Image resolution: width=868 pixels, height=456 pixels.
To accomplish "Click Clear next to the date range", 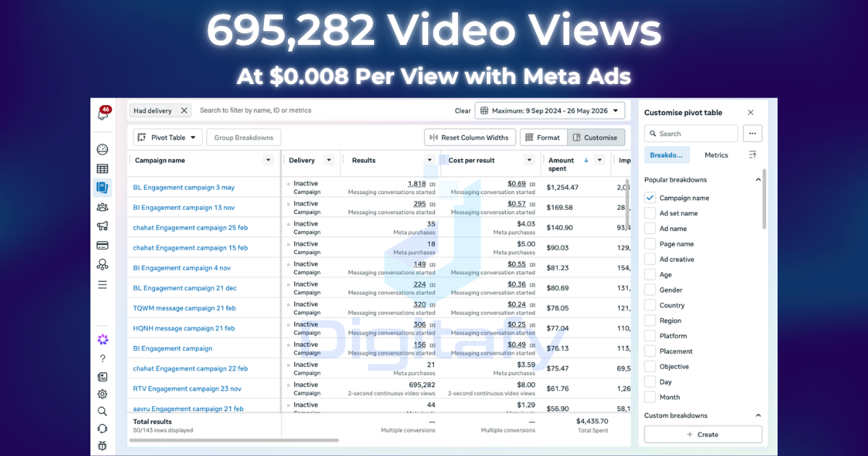I will 463,111.
